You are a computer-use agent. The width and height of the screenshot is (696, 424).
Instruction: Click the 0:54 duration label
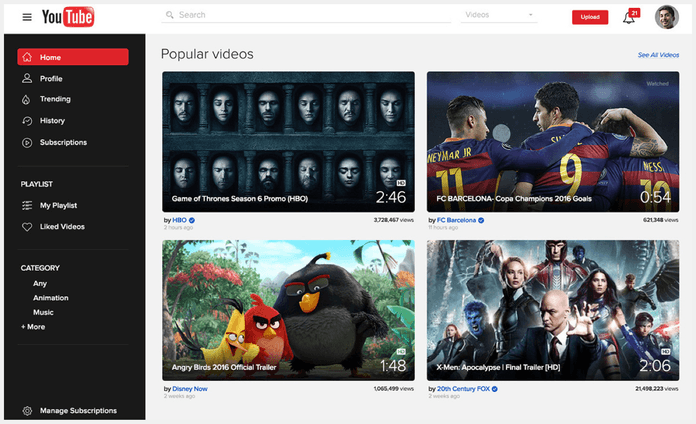click(655, 197)
